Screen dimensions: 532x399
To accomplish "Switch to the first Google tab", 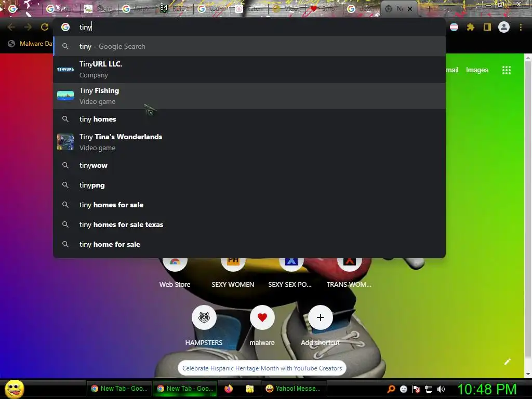I will 13,9.
